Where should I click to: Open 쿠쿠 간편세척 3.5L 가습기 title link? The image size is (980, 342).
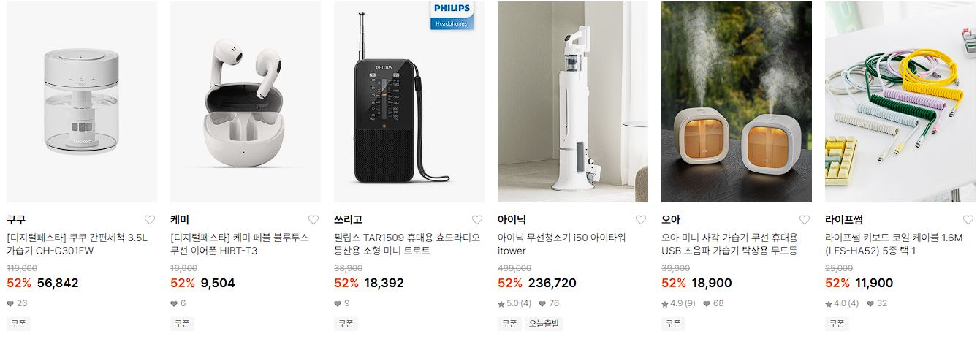pos(77,244)
